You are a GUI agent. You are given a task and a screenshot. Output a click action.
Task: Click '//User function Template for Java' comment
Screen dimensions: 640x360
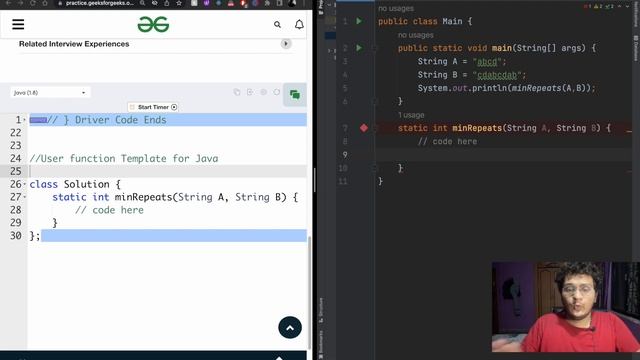(124, 158)
